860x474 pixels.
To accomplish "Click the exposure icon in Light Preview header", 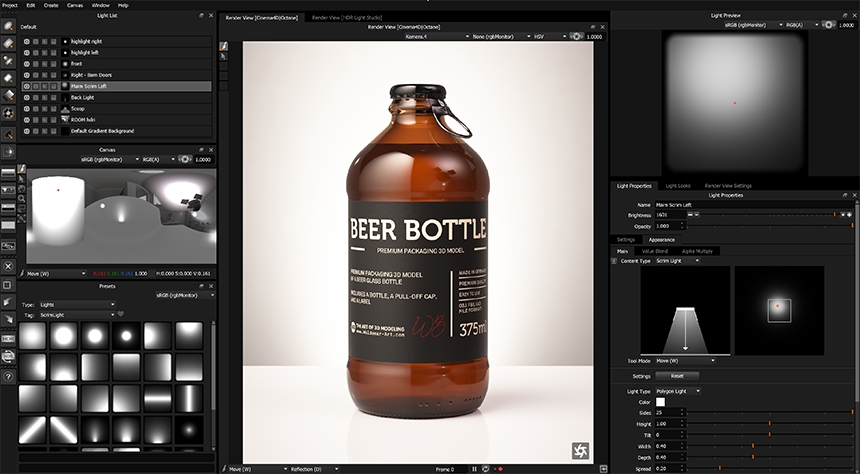I will [x=827, y=23].
